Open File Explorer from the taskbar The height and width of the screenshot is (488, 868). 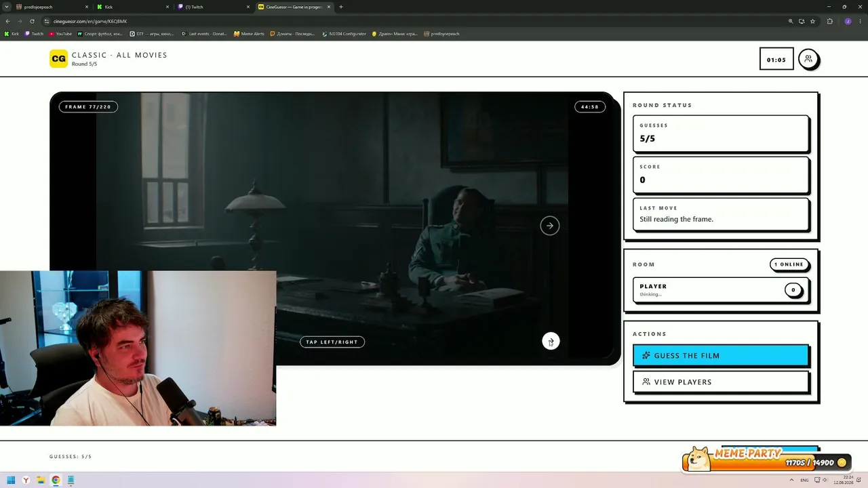pos(41,481)
